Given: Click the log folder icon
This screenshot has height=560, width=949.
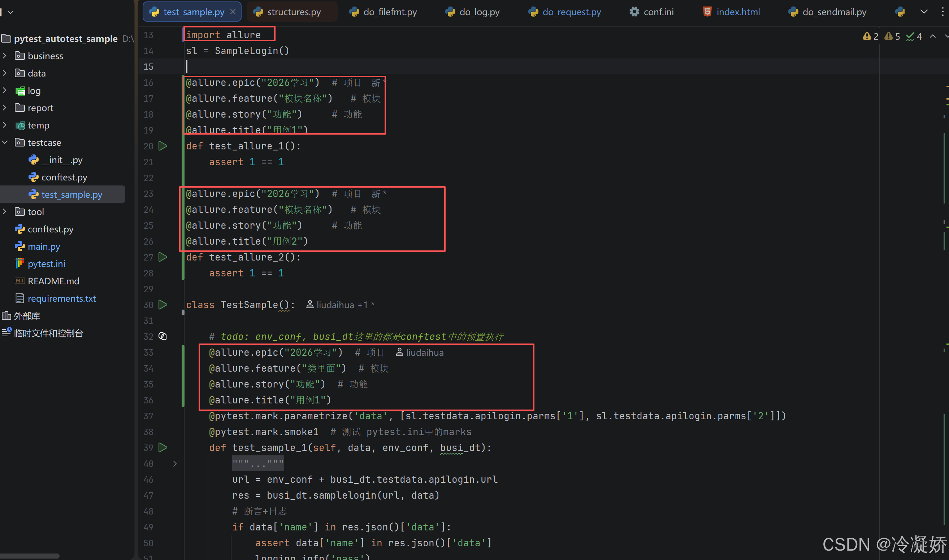Looking at the screenshot, I should point(19,91).
